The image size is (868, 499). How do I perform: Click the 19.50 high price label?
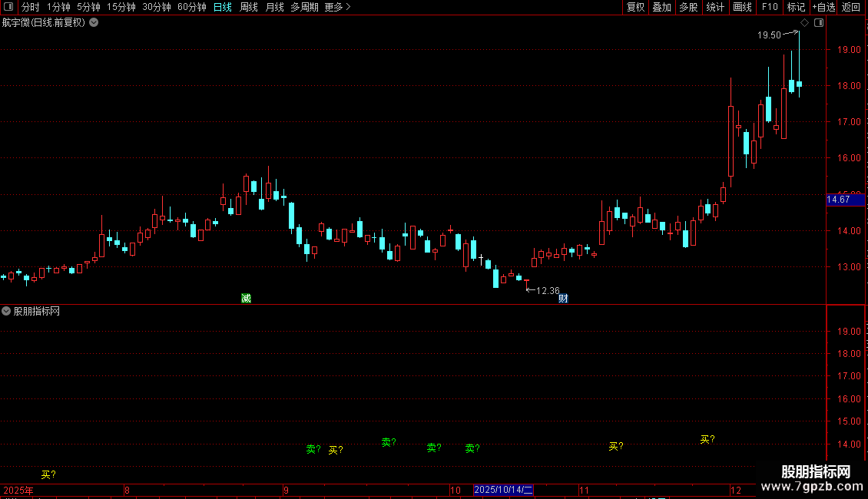tap(769, 35)
